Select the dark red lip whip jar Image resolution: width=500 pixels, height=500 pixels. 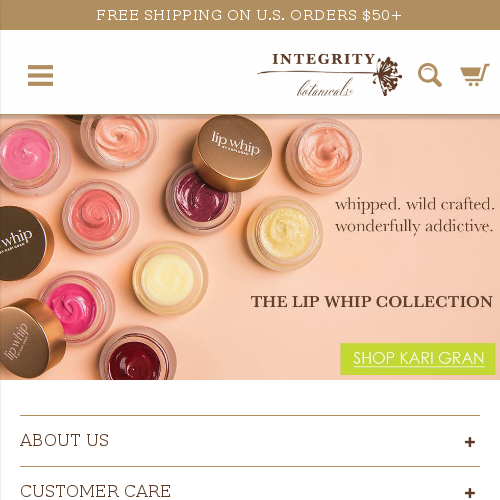138,355
